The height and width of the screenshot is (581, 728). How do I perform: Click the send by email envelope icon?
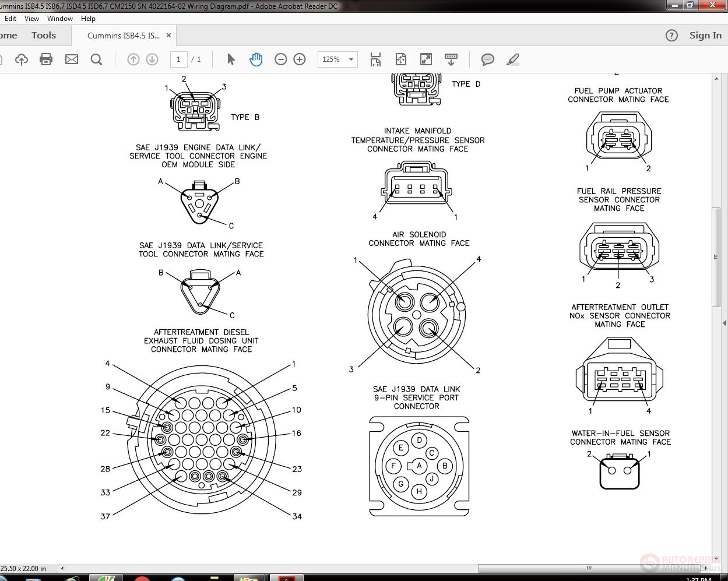pos(72,59)
